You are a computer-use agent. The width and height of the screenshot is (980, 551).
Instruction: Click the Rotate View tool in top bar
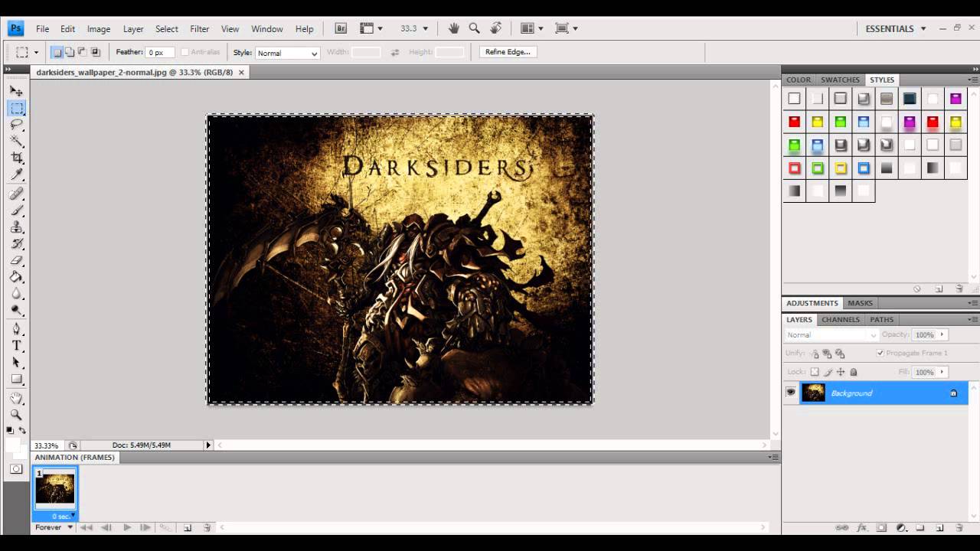click(x=496, y=28)
